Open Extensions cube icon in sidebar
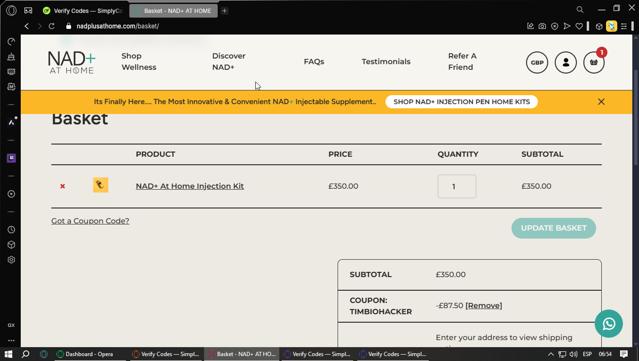This screenshot has width=639, height=361. (11, 245)
